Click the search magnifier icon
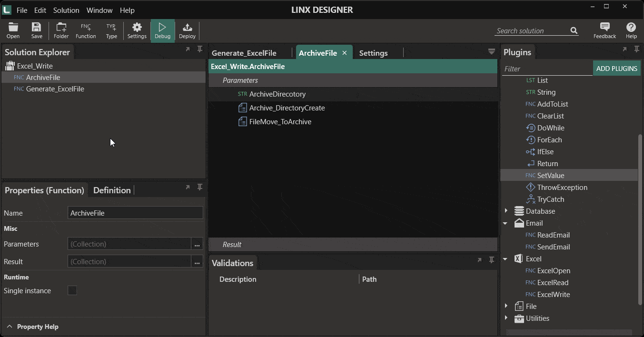Screen dimensions: 644x337 coord(574,30)
